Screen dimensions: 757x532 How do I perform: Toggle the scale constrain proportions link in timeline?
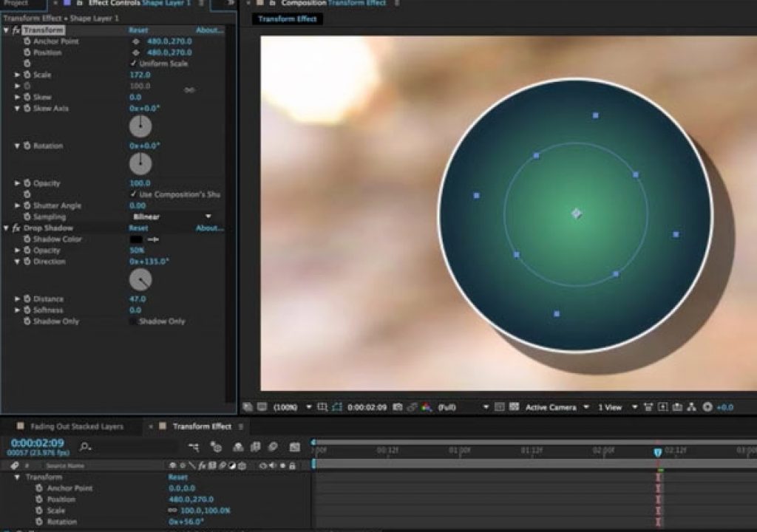point(172,511)
